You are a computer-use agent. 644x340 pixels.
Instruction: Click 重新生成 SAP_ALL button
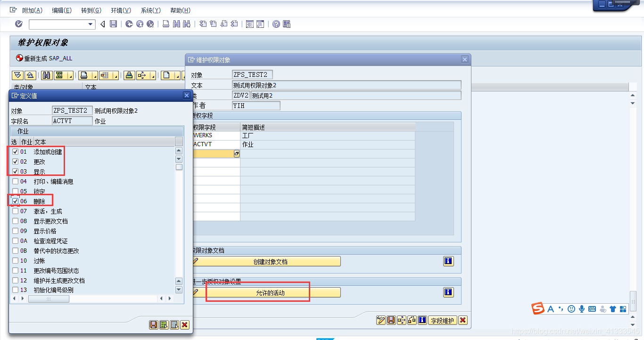point(44,58)
